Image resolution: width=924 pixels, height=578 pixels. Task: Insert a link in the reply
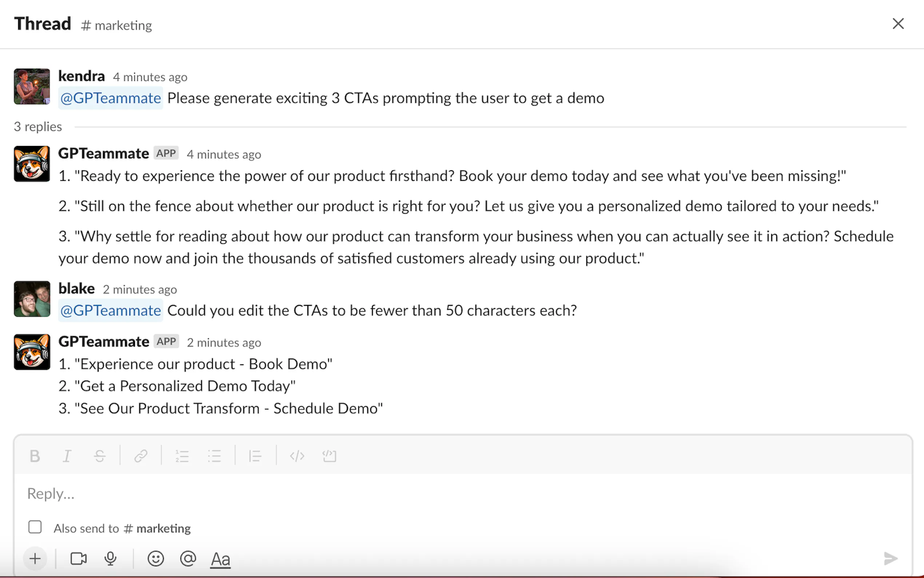tap(140, 456)
